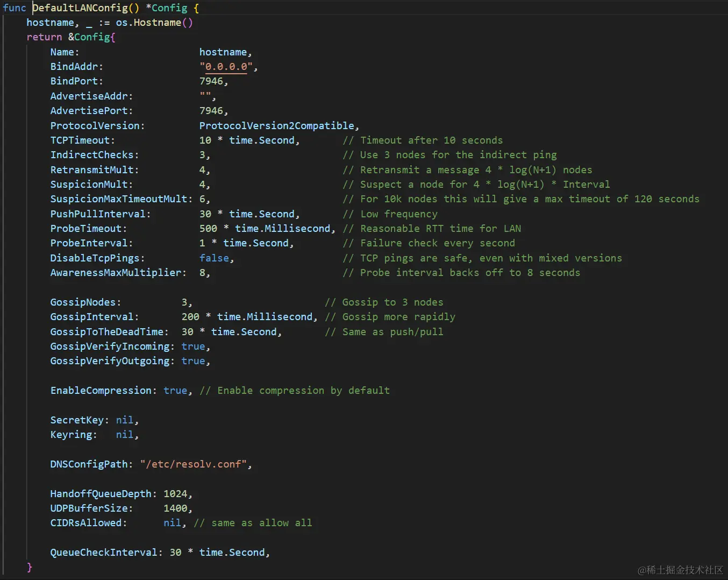The image size is (728, 580).
Task: Click the GossipVerifyIncoming field
Action: (110, 346)
